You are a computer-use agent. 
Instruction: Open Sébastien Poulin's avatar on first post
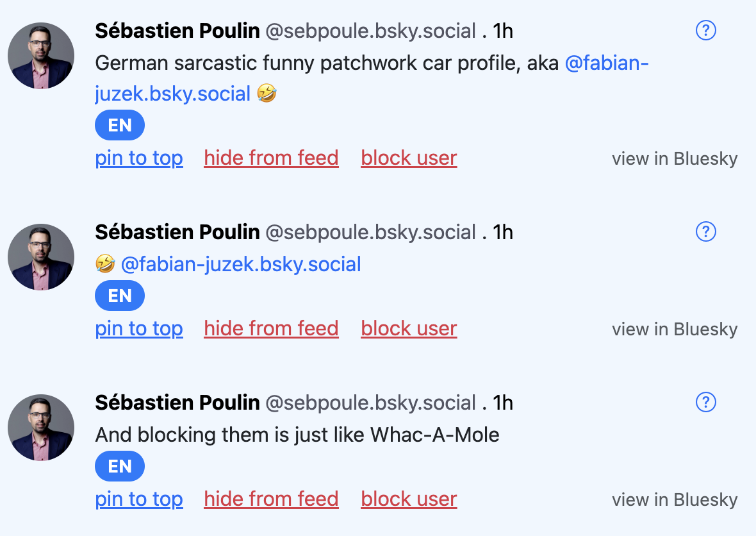coord(41,56)
